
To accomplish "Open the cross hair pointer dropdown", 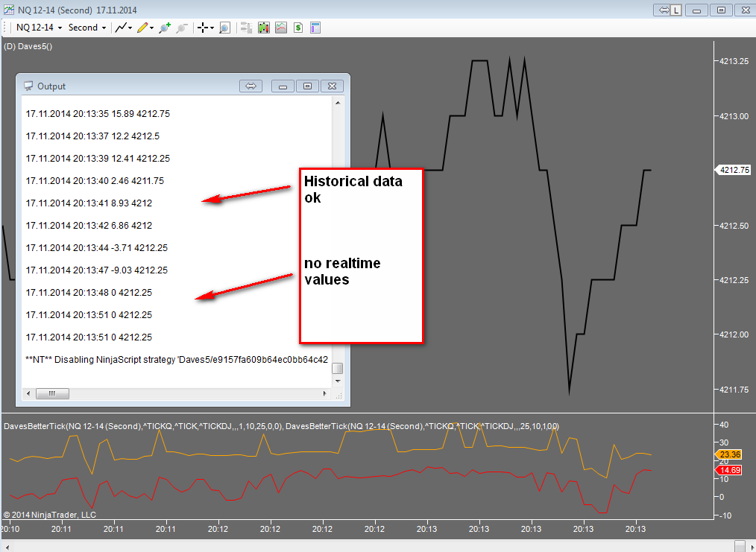I will coord(205,28).
